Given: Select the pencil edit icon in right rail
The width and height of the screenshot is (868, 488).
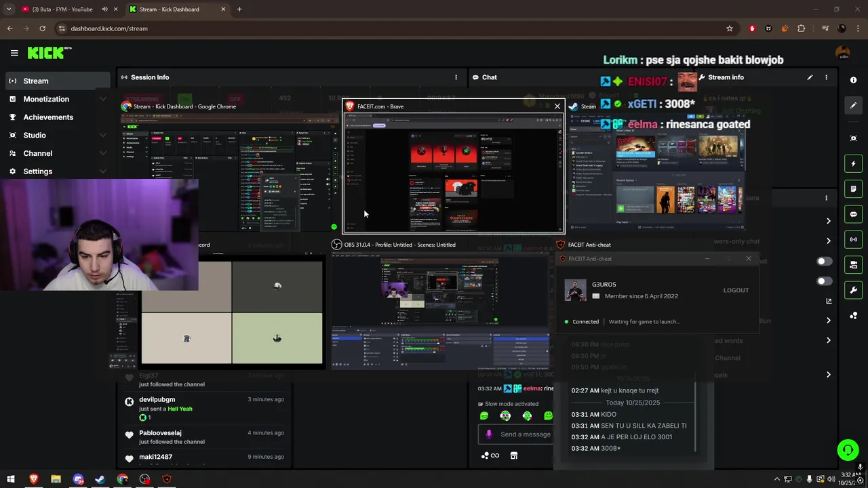Looking at the screenshot, I should tap(853, 105).
